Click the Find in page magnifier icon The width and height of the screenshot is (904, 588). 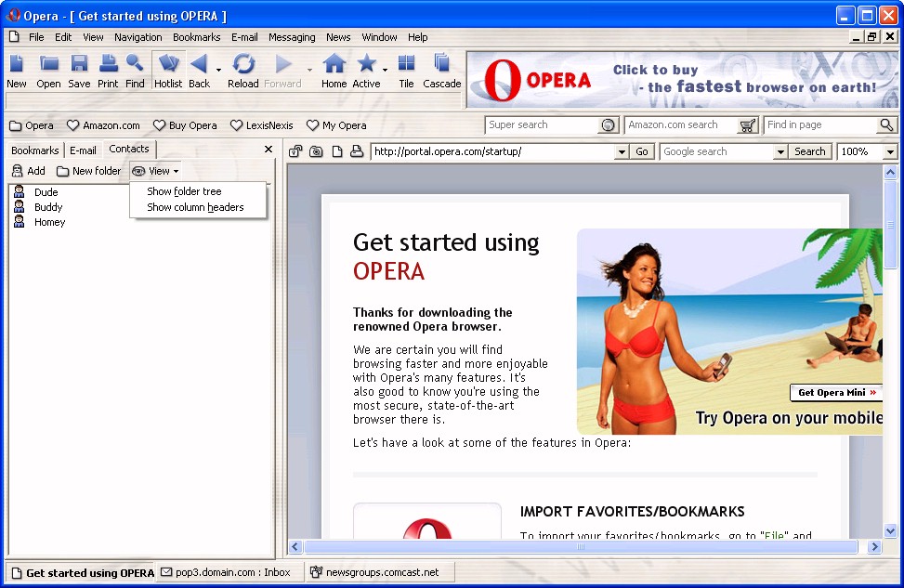pyautogui.click(x=886, y=124)
